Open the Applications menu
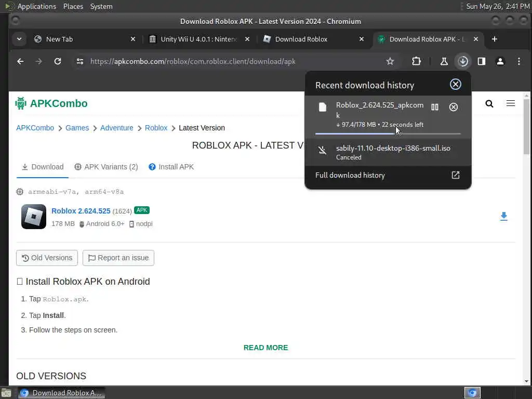The height and width of the screenshot is (399, 532). point(37,6)
